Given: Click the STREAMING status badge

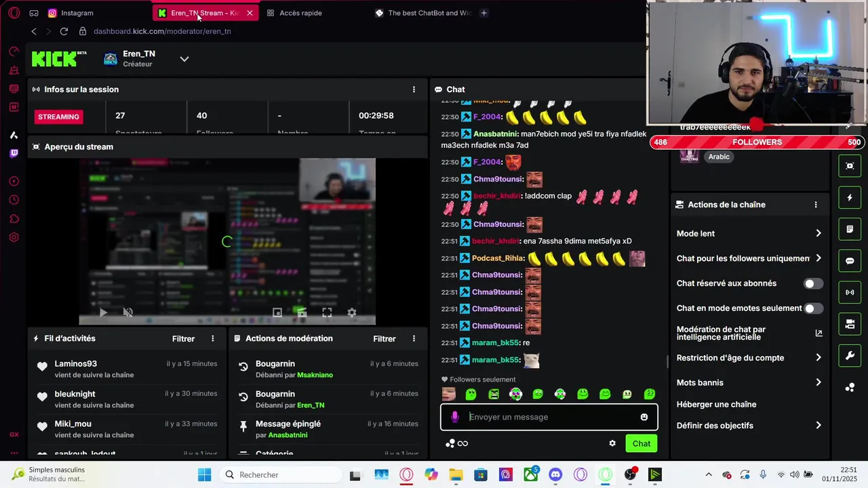Looking at the screenshot, I should (x=59, y=117).
